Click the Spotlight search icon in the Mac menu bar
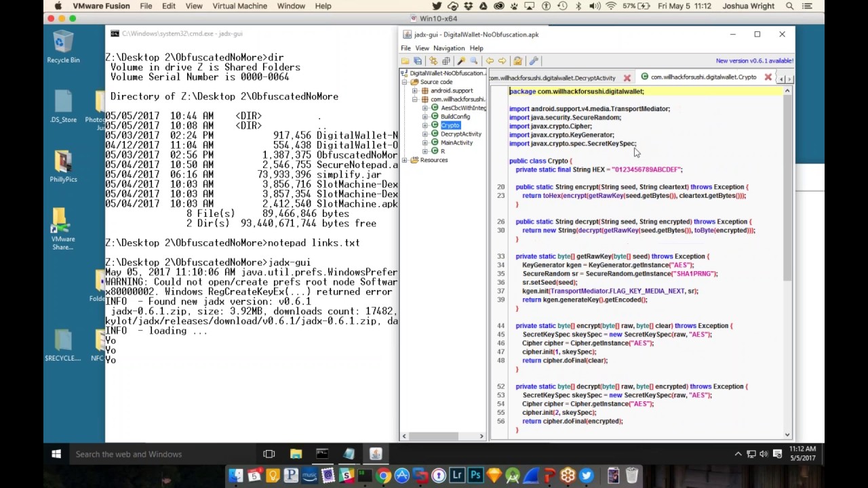The height and width of the screenshot is (488, 868). click(789, 6)
